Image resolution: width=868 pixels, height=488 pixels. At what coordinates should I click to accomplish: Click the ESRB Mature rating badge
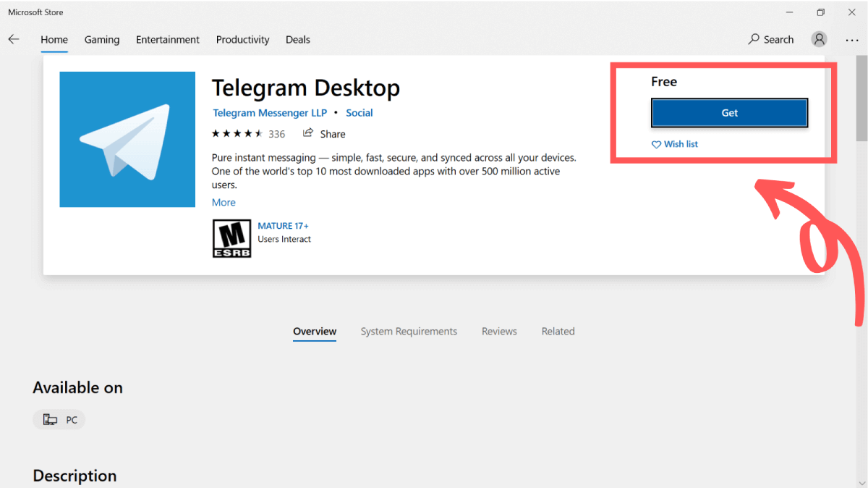231,238
